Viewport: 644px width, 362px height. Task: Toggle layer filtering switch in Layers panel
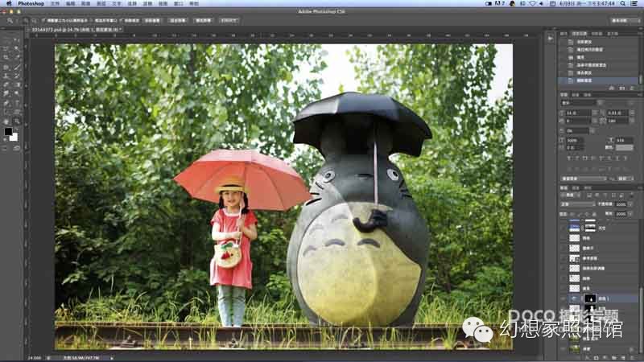tap(630, 195)
